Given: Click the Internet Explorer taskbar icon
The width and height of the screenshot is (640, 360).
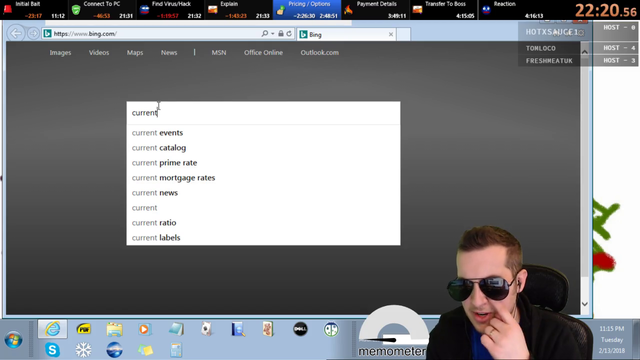Looking at the screenshot, I should (53, 329).
